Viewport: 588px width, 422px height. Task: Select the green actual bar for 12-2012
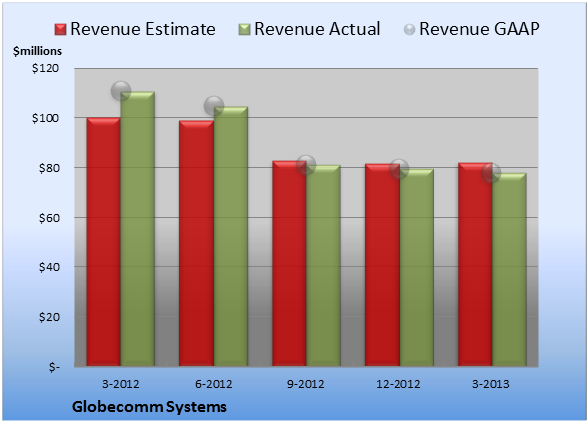(417, 267)
